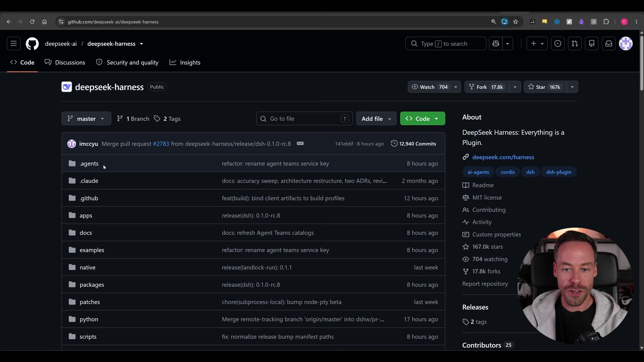The width and height of the screenshot is (644, 362).
Task: Open the .claude folder
Action: (89, 181)
